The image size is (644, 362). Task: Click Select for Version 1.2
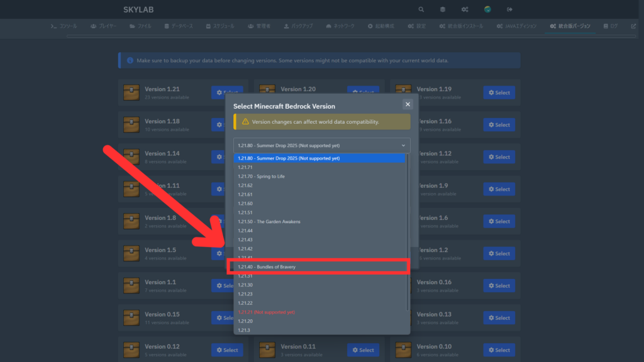[x=499, y=254]
